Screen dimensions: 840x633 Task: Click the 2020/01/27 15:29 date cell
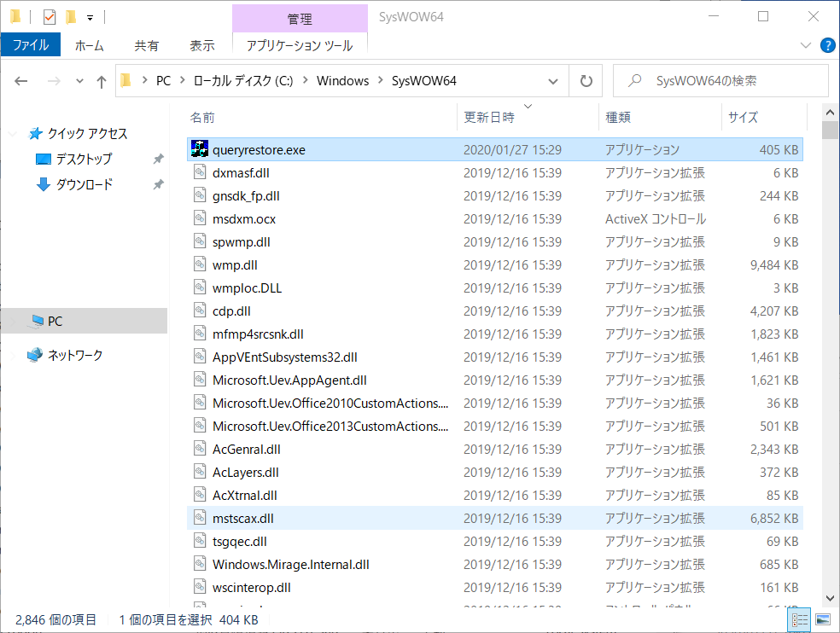(512, 150)
